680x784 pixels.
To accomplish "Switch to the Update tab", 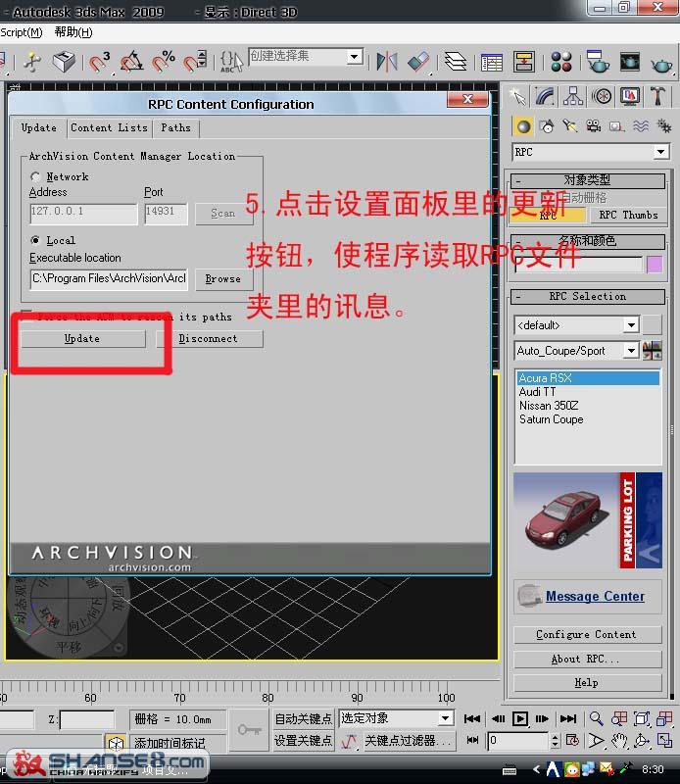I will [x=39, y=128].
